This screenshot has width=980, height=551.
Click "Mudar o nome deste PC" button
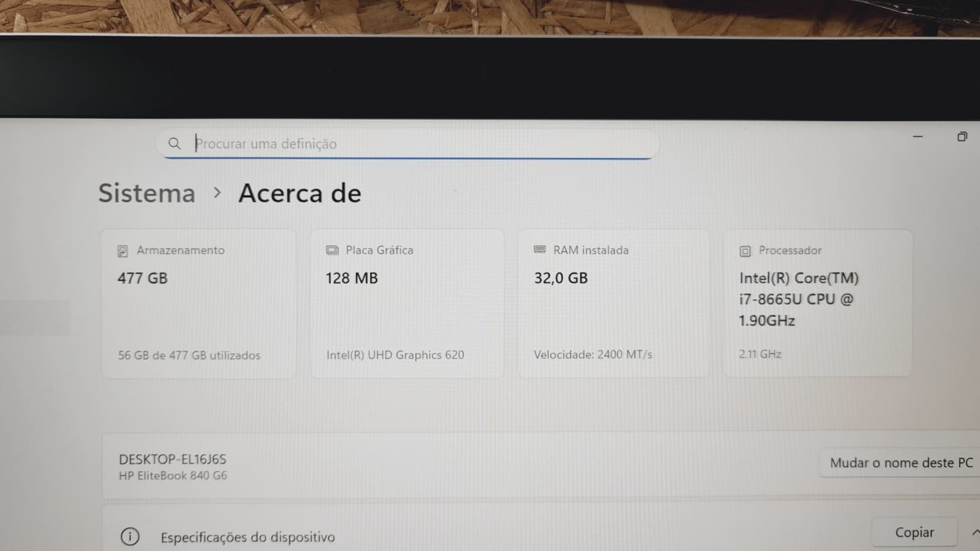pos(901,463)
